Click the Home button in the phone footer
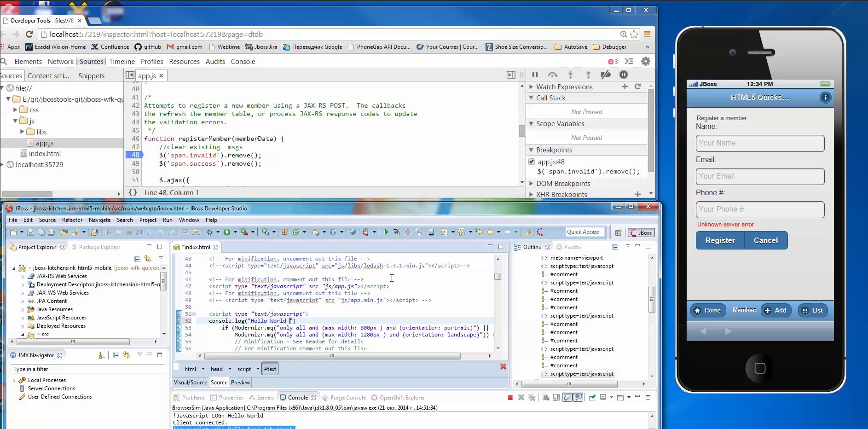The width and height of the screenshot is (868, 429). click(708, 310)
